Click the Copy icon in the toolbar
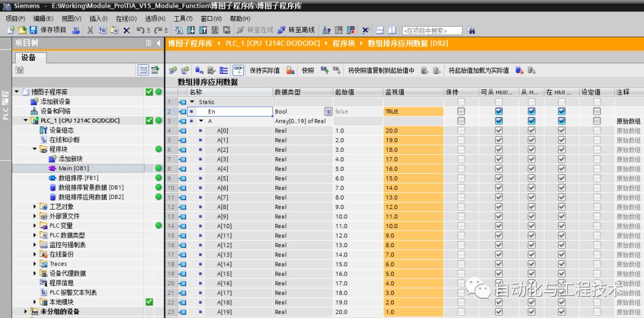The height and width of the screenshot is (318, 644). (x=103, y=30)
